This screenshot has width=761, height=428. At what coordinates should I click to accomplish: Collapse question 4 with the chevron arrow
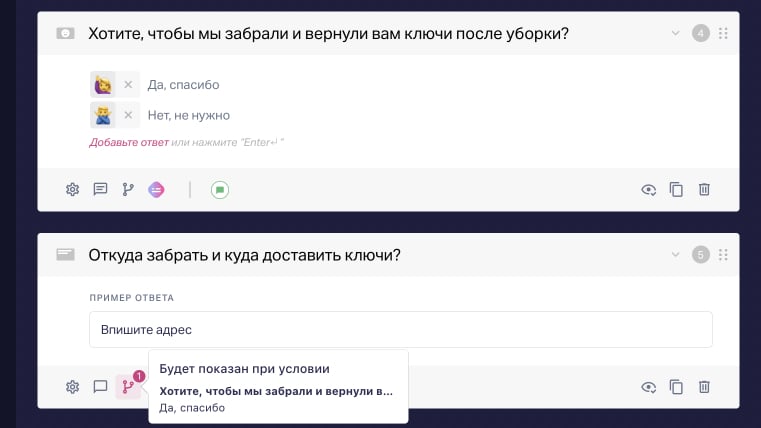tap(676, 34)
